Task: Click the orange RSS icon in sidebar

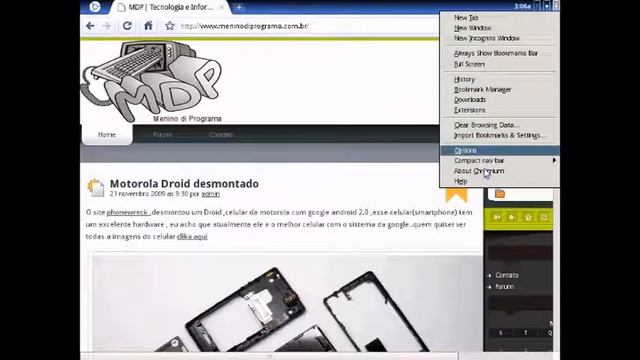Action: point(500,193)
